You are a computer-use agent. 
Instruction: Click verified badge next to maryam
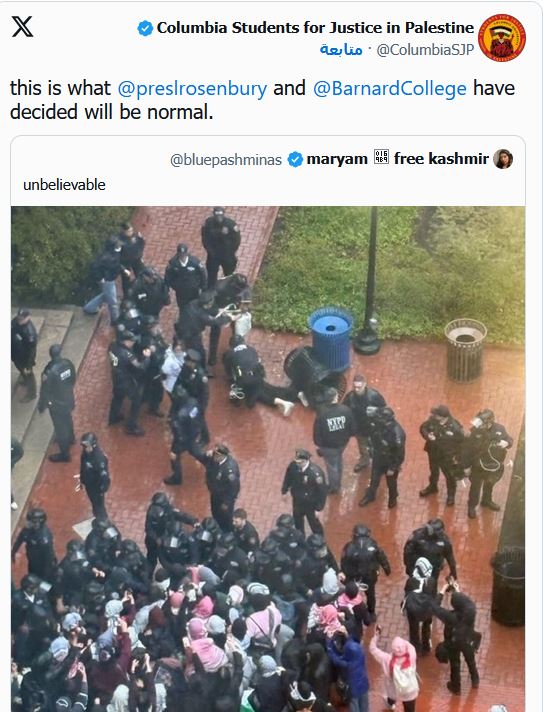click(x=295, y=159)
